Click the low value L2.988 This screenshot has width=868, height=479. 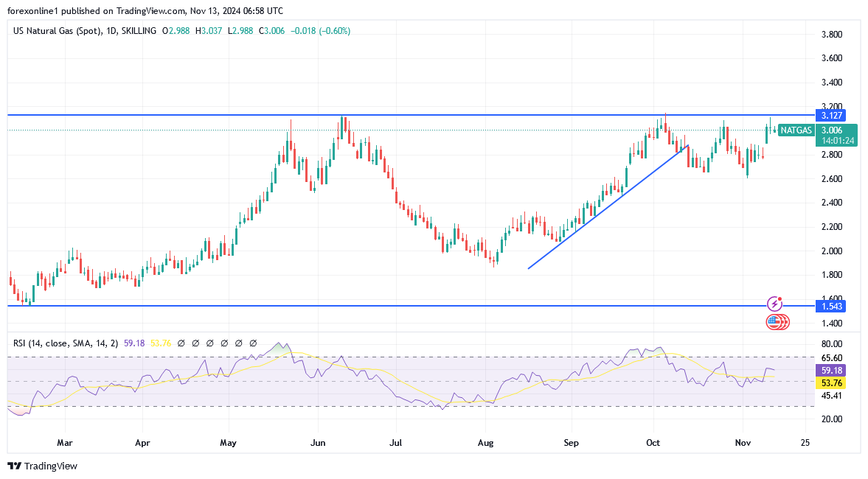(239, 31)
